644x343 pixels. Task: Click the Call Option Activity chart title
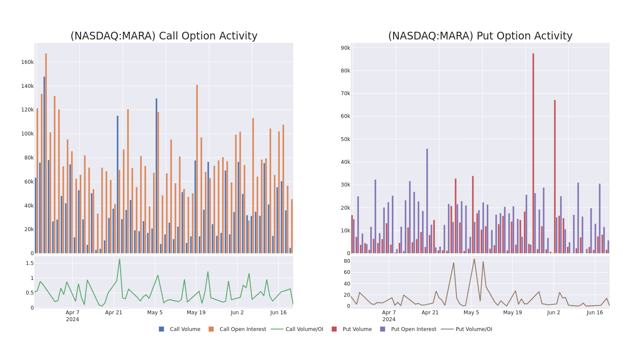(164, 36)
